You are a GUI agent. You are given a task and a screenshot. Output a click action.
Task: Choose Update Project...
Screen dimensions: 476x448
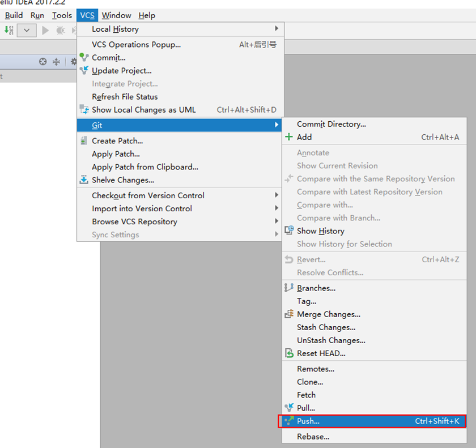tap(180, 71)
